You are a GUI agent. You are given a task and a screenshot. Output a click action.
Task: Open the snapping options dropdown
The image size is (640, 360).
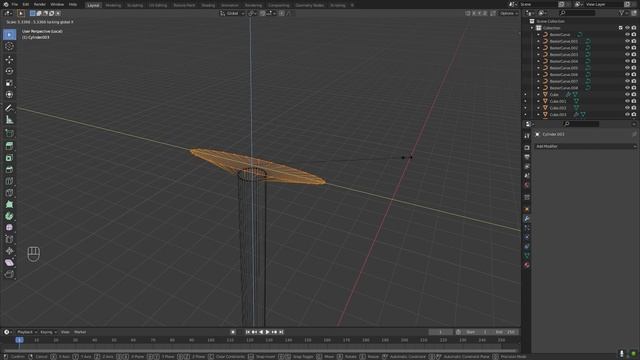[270, 13]
